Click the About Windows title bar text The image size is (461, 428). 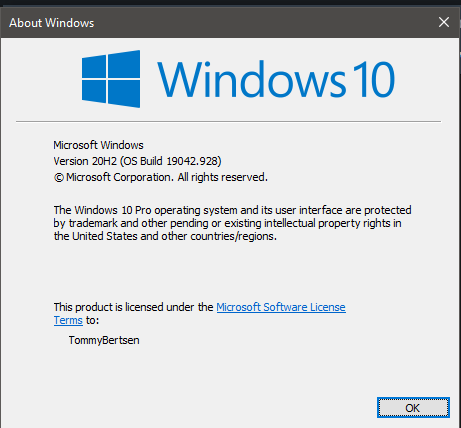[x=52, y=23]
